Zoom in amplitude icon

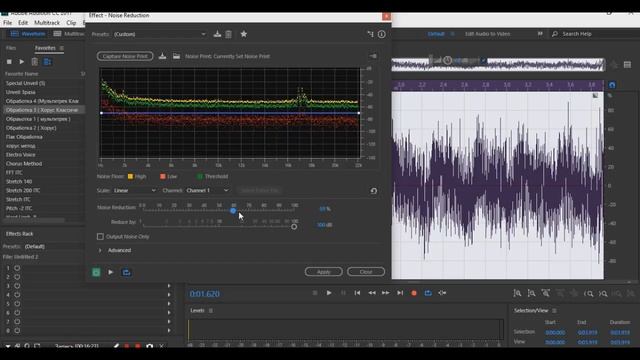coord(517,293)
